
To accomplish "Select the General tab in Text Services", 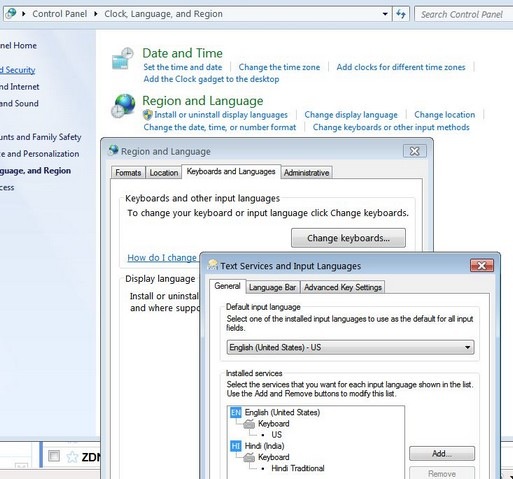I will 227,286.
